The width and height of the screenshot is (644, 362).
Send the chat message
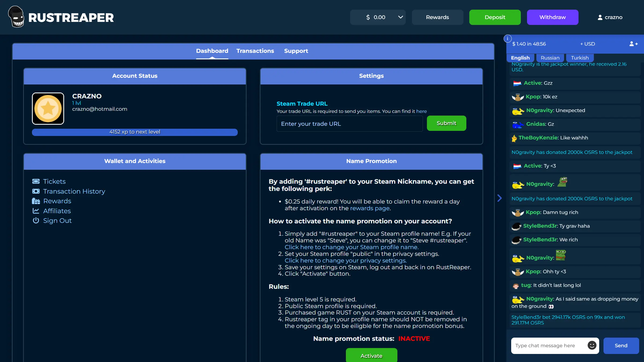621,346
